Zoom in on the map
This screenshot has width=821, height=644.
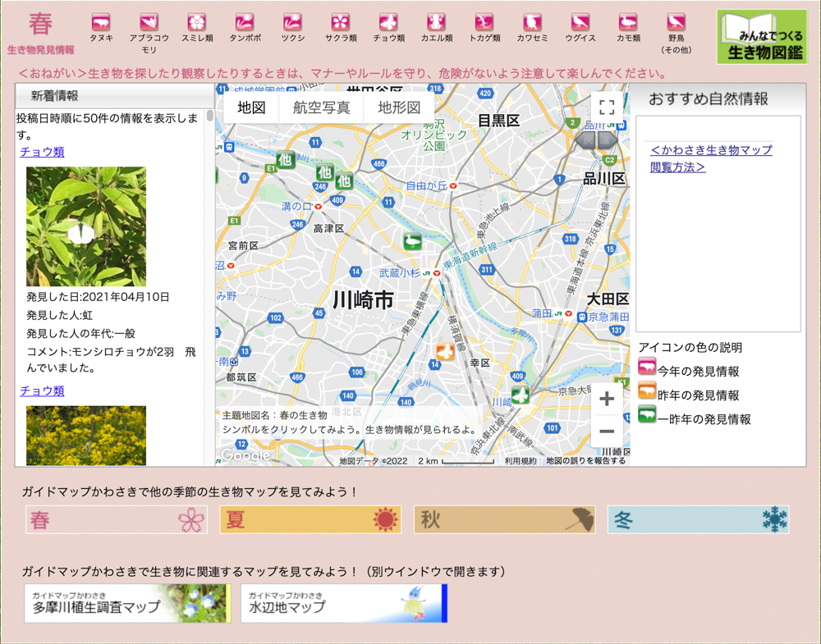pyautogui.click(x=607, y=400)
